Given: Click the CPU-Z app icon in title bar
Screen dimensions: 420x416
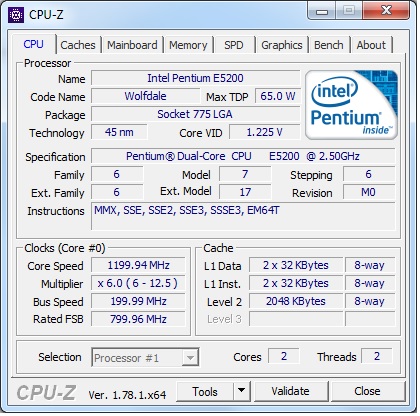Looking at the screenshot, I should pyautogui.click(x=16, y=15).
